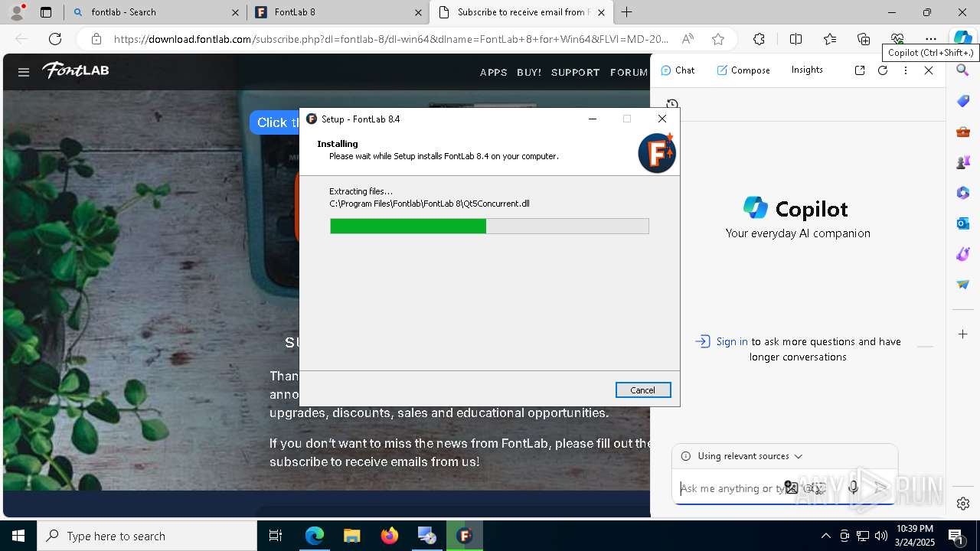Toggle Read aloud icon in address bar
Viewport: 980px width, 551px height.
tap(688, 39)
